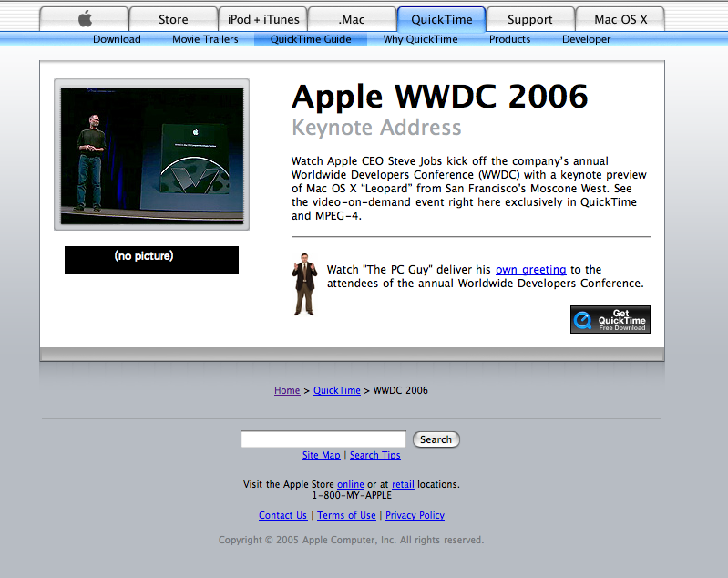Click the PC Guy figure image
The image size is (728, 578).
point(304,284)
